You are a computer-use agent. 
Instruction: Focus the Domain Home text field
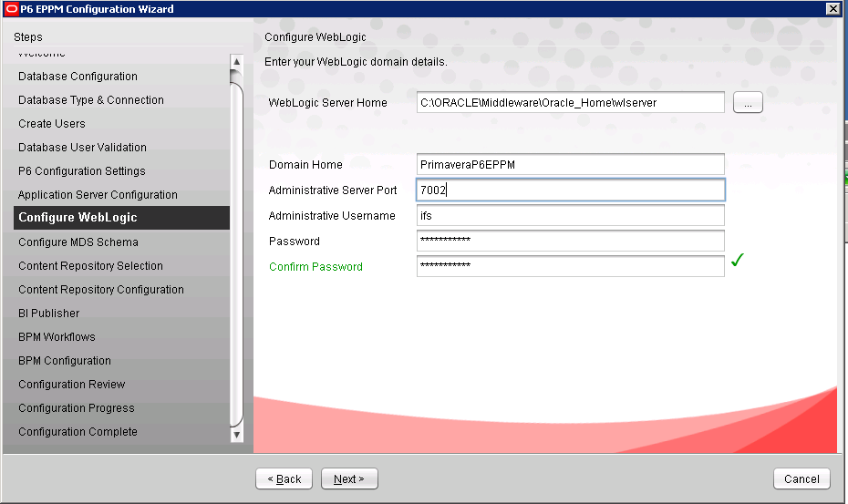(x=570, y=165)
